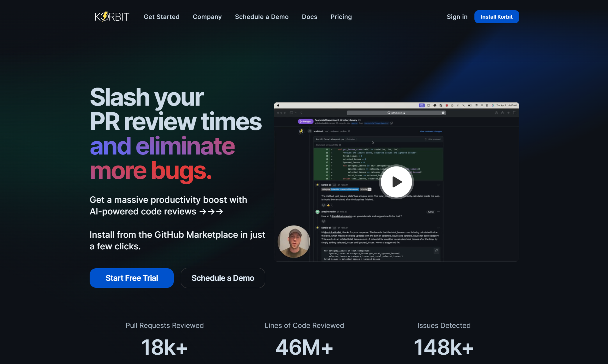Click the Wi-Fi icon in macOS menu bar

[x=476, y=105]
